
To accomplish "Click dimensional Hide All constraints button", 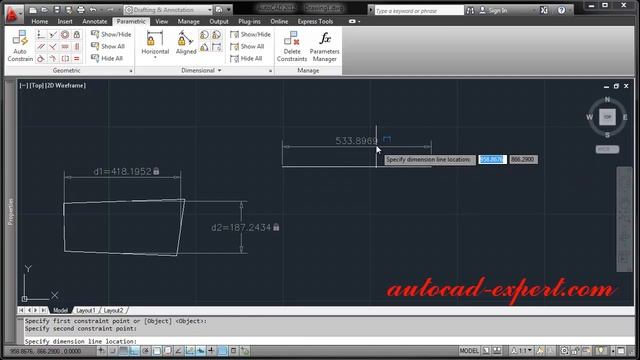I will (x=246, y=58).
